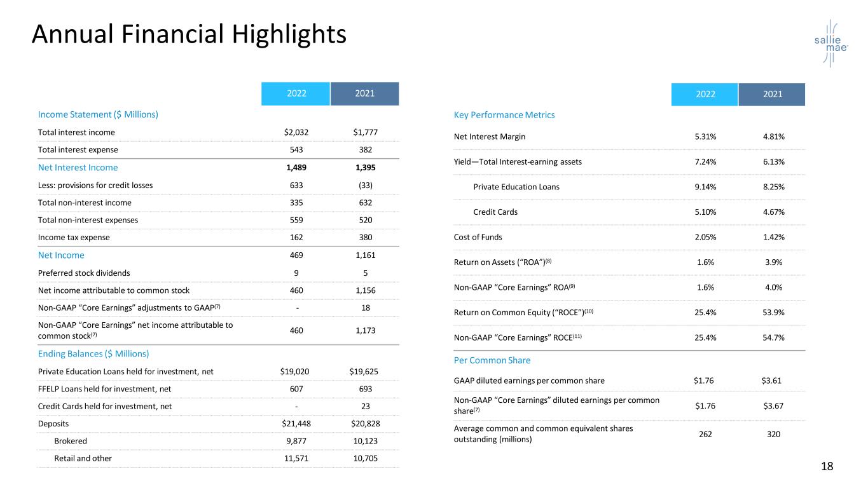Click the GAAP diluted earnings per common share label
Viewport: 868px width, 488px height.
click(529, 381)
